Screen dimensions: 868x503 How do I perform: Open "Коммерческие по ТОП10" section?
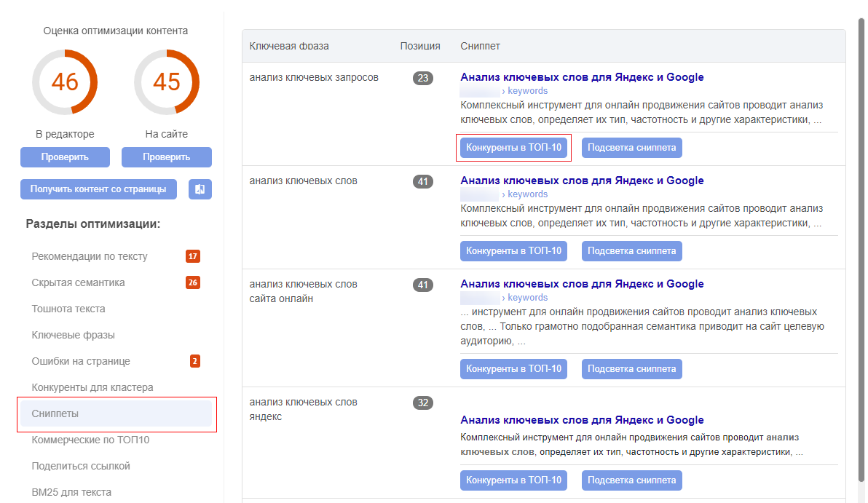(x=90, y=440)
